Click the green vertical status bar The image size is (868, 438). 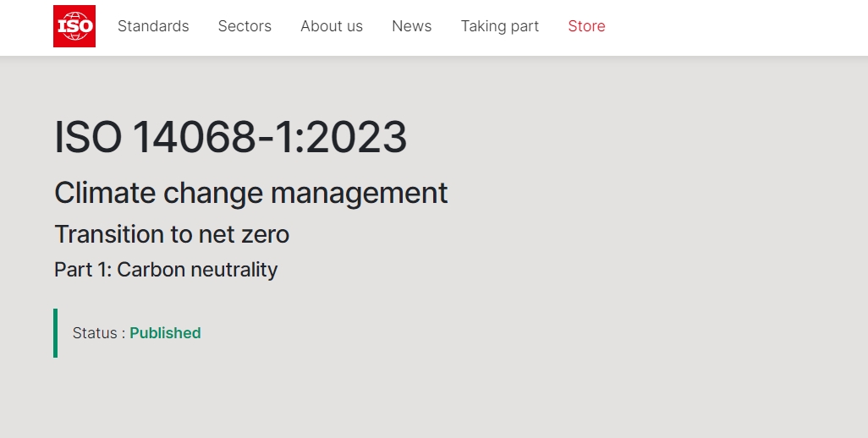(x=55, y=333)
